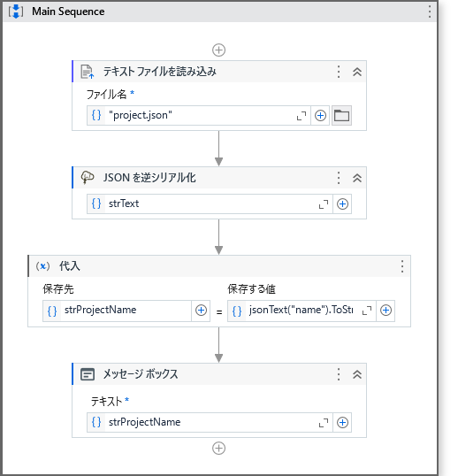Click the add activity plus above テキスト ファイルを読み込み
458x476 pixels.
218,50
